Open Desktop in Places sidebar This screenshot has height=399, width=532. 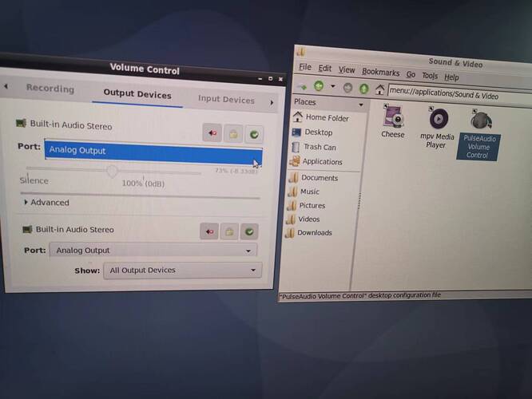tap(312, 132)
